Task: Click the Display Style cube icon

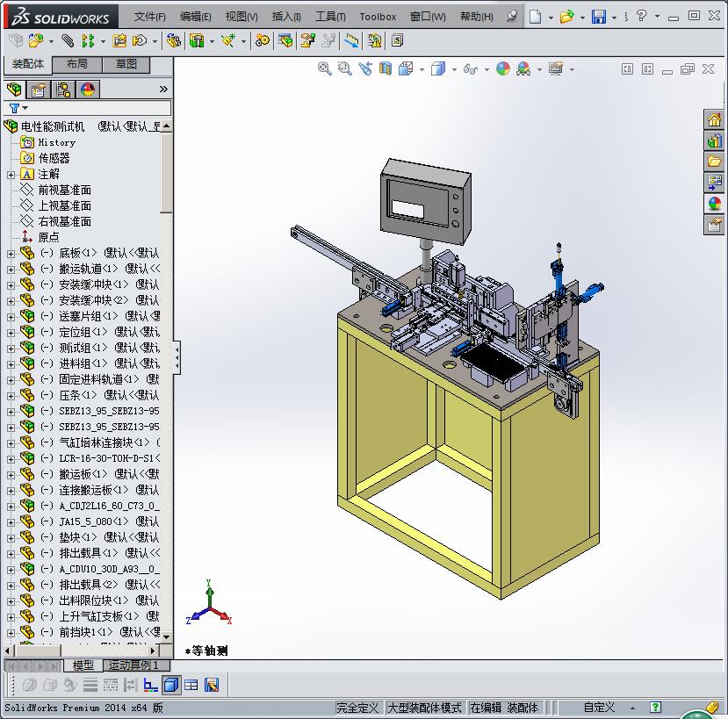Action: click(438, 68)
